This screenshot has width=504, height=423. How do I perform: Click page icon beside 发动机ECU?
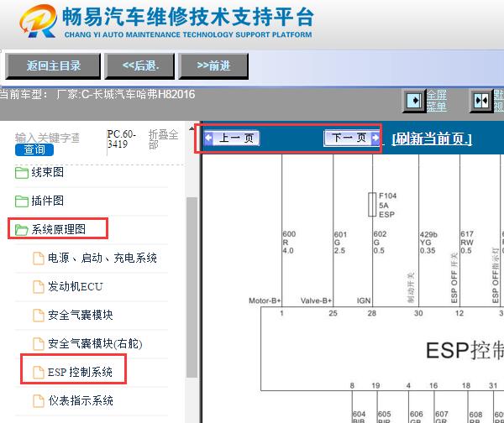coord(39,287)
